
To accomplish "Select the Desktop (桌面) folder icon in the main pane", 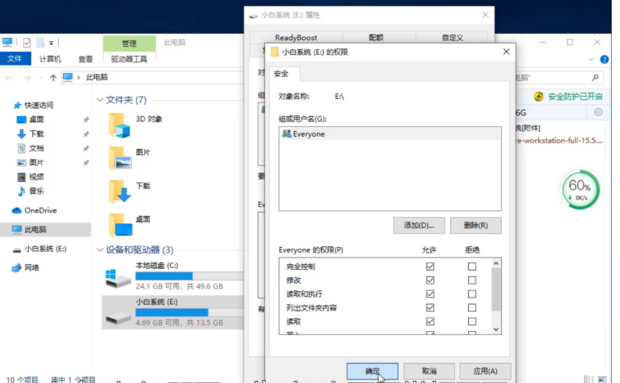I will point(120,225).
